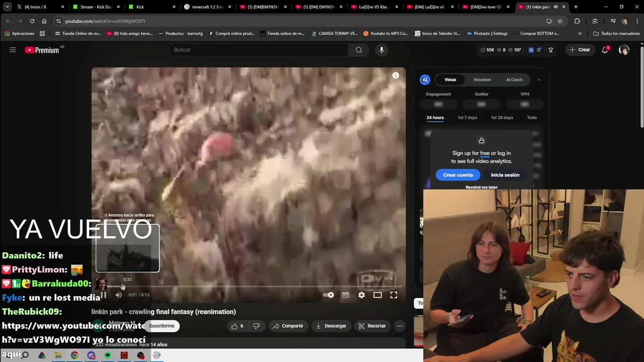Toggle subtitles in the player
The width and height of the screenshot is (644, 362).
click(x=345, y=295)
